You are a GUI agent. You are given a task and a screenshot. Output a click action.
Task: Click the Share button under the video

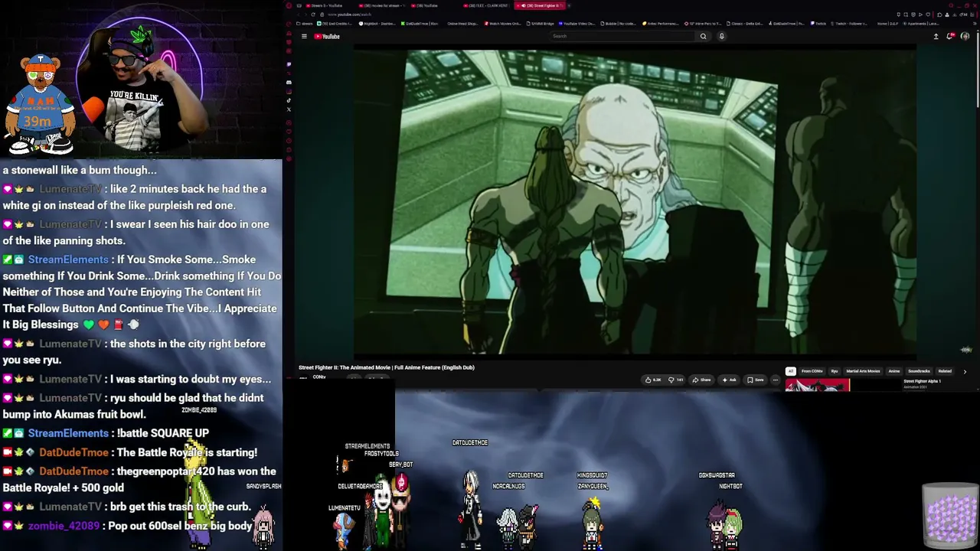701,380
